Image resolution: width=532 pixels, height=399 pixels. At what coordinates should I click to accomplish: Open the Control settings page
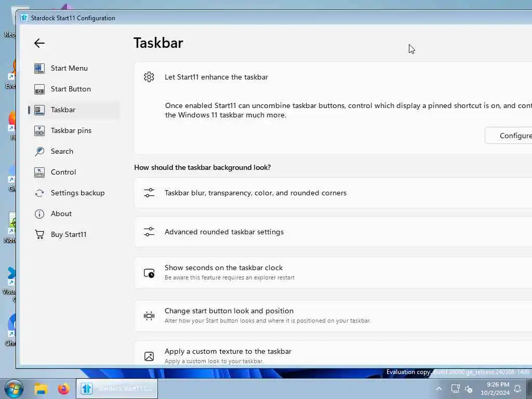pyautogui.click(x=74, y=172)
